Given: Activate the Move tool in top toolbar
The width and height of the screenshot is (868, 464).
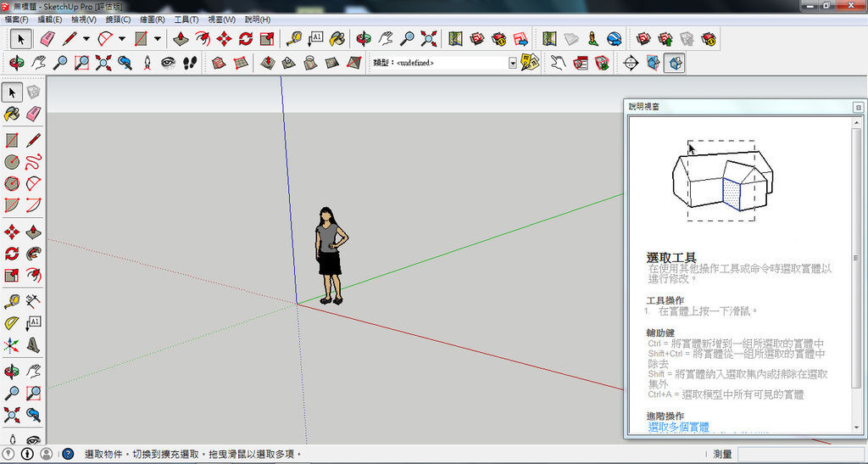Looking at the screenshot, I should pos(224,39).
